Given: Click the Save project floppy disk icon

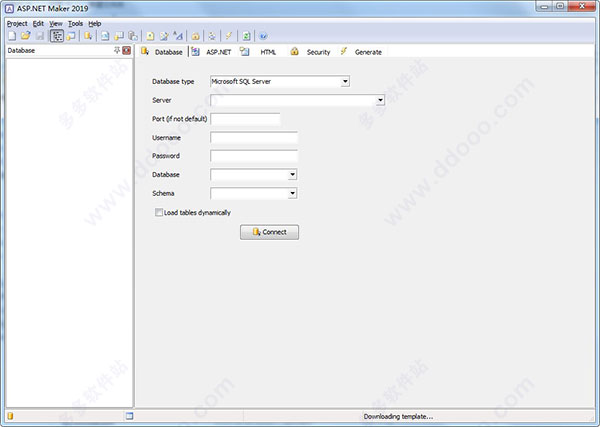Looking at the screenshot, I should (40, 36).
